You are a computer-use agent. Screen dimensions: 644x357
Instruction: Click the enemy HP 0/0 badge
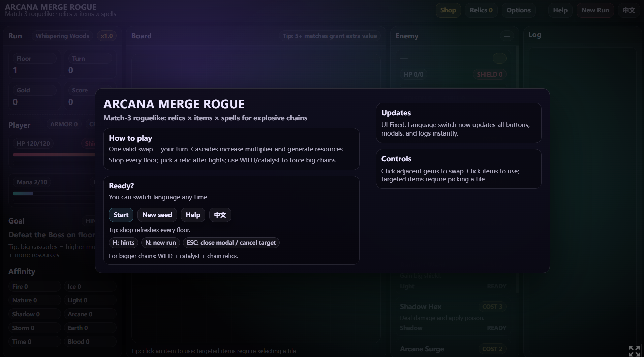[x=413, y=75]
